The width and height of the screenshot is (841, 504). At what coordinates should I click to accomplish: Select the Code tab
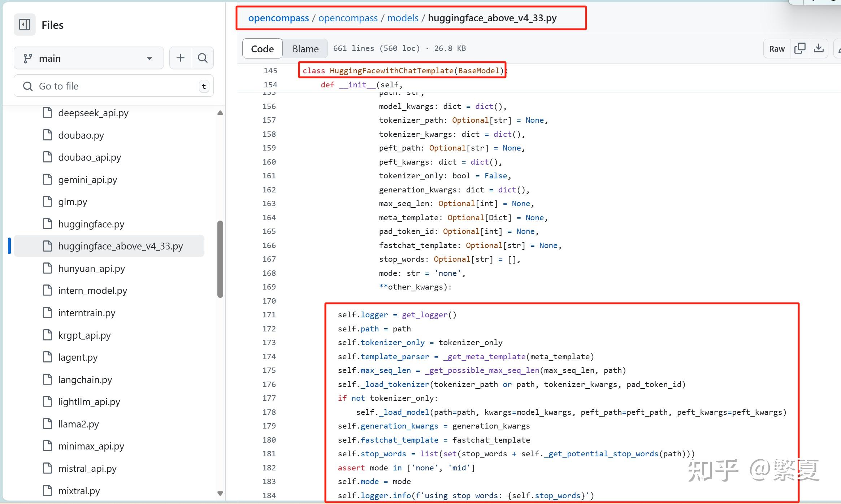(262, 49)
